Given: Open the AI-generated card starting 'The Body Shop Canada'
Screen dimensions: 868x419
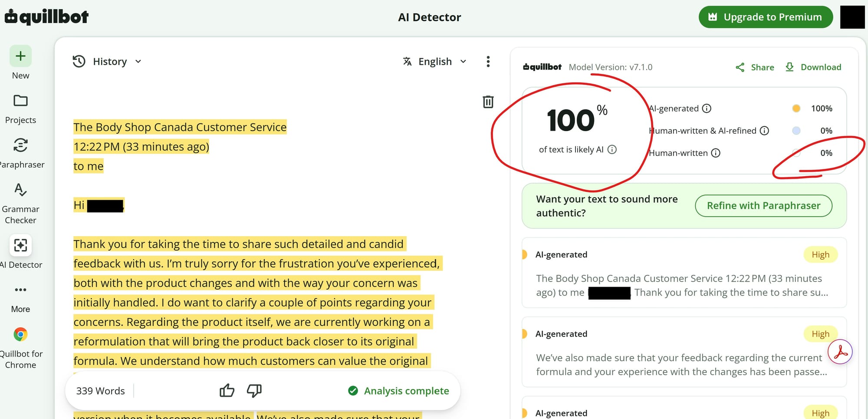Looking at the screenshot, I should tap(684, 273).
